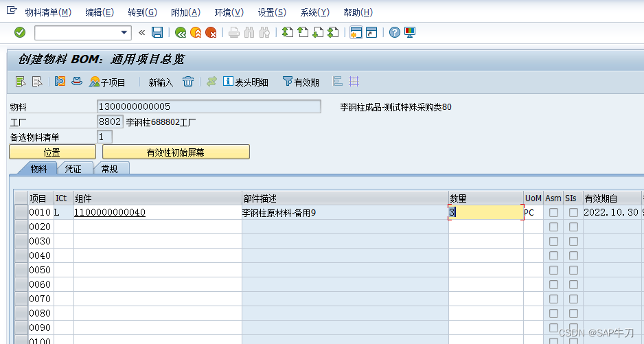Tick Asm checkbox in row 0060
644x344 pixels.
click(x=553, y=284)
